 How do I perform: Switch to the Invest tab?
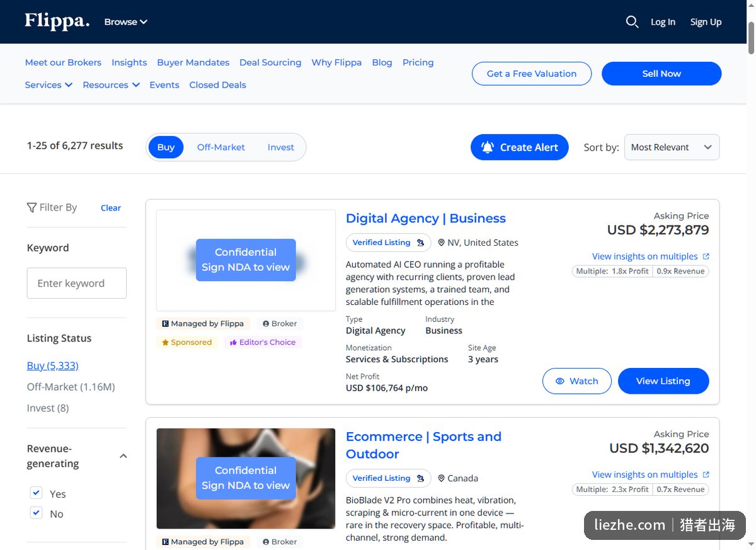(280, 147)
